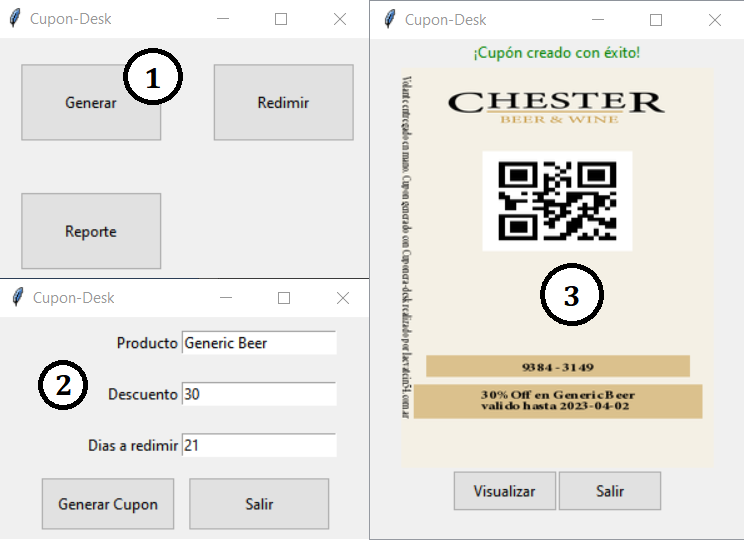Maximize the window with the Producto form
This screenshot has width=744, height=540.
[284, 298]
